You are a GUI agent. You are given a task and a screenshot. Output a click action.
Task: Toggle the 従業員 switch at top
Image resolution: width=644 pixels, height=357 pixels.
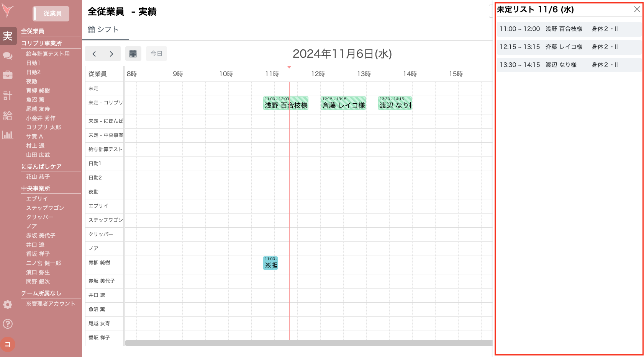click(51, 14)
